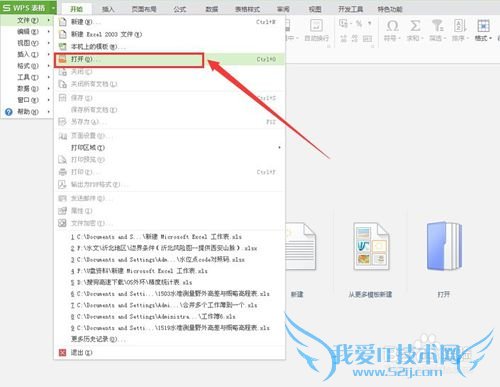The width and height of the screenshot is (500, 387).
Task: Select the 文件(F) menu item
Action: [27, 21]
